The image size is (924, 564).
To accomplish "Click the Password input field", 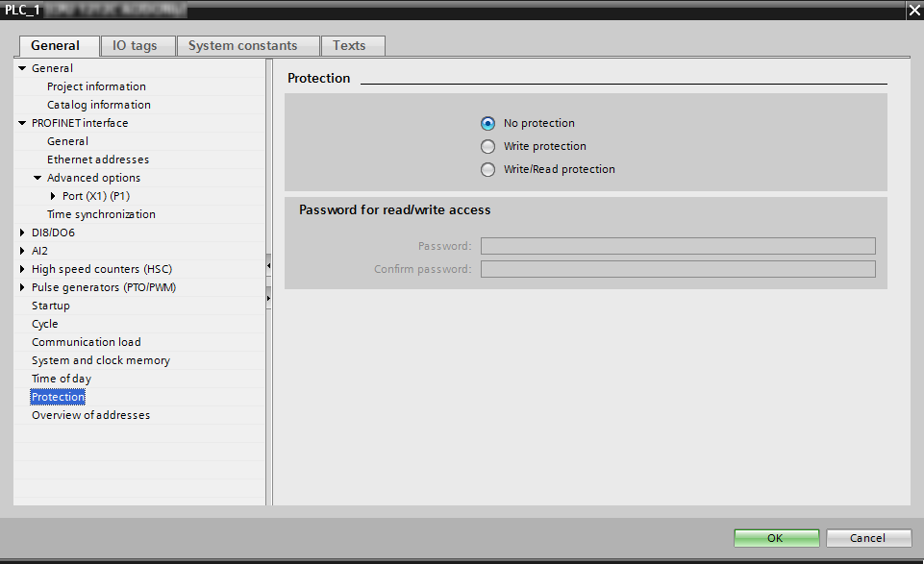I will tap(678, 246).
